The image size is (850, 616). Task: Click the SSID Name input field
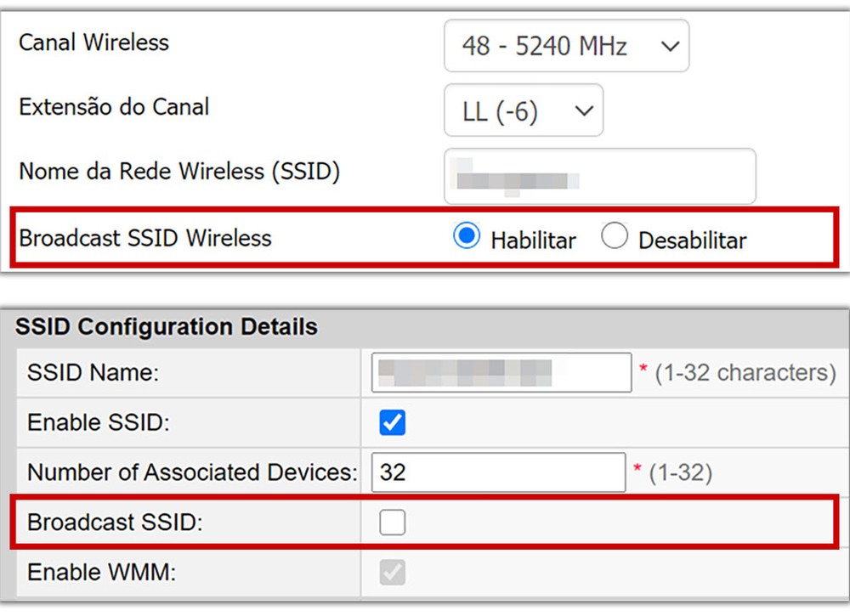tap(500, 372)
